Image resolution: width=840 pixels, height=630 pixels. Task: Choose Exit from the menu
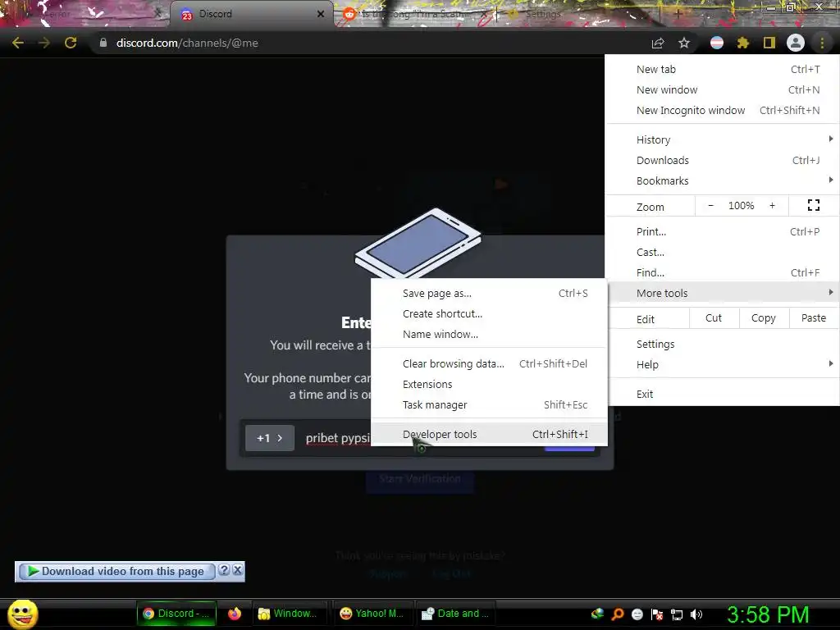click(723, 395)
